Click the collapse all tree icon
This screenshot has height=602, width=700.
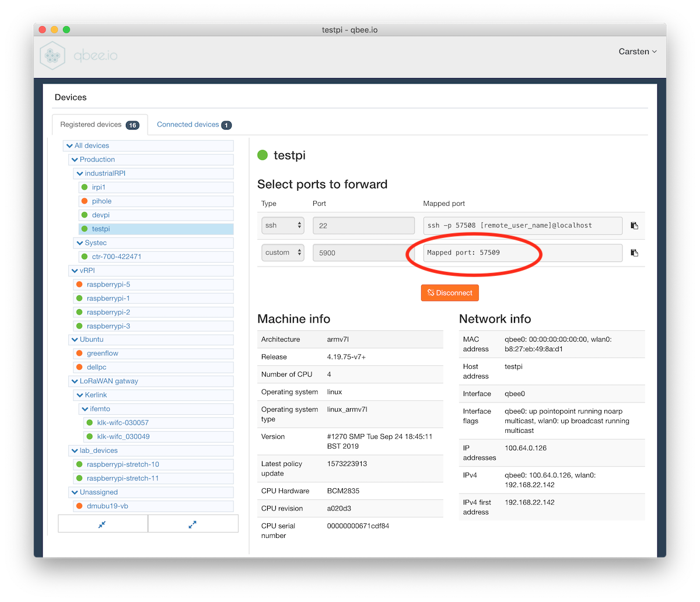(103, 524)
